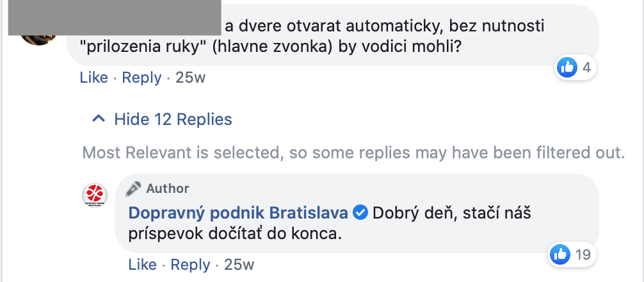Click the Author label above the reply
The height and width of the screenshot is (282, 644).
coord(168,188)
